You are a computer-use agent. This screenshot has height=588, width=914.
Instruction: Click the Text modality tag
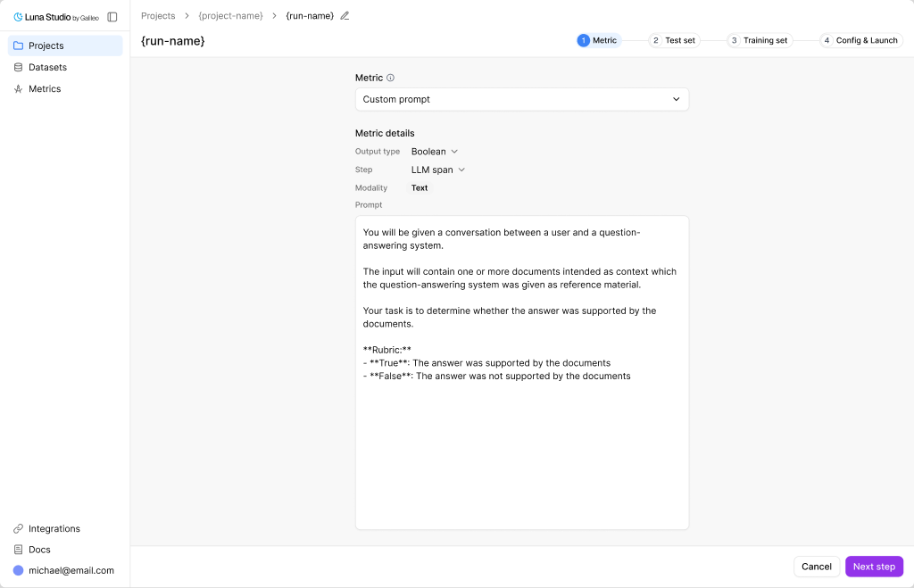(420, 187)
